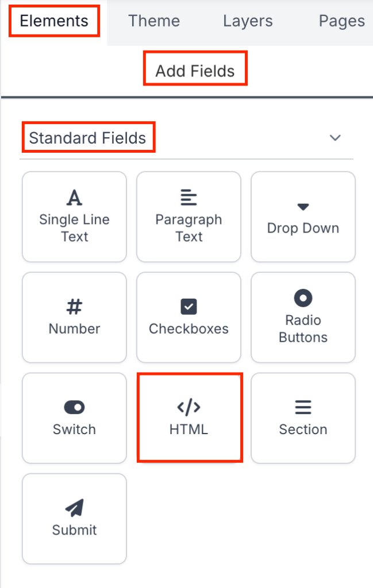The image size is (373, 588).
Task: Add a Single Line Text field
Action: point(74,217)
